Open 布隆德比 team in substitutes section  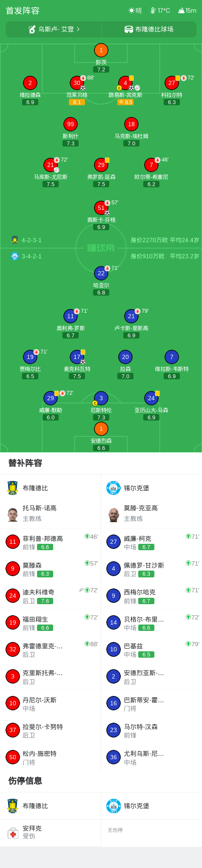tap(51, 488)
